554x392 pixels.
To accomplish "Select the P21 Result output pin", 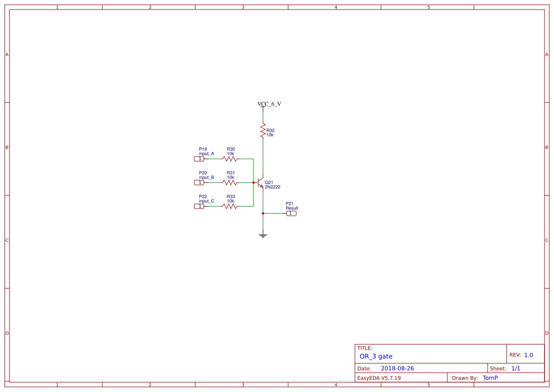I will coord(292,213).
